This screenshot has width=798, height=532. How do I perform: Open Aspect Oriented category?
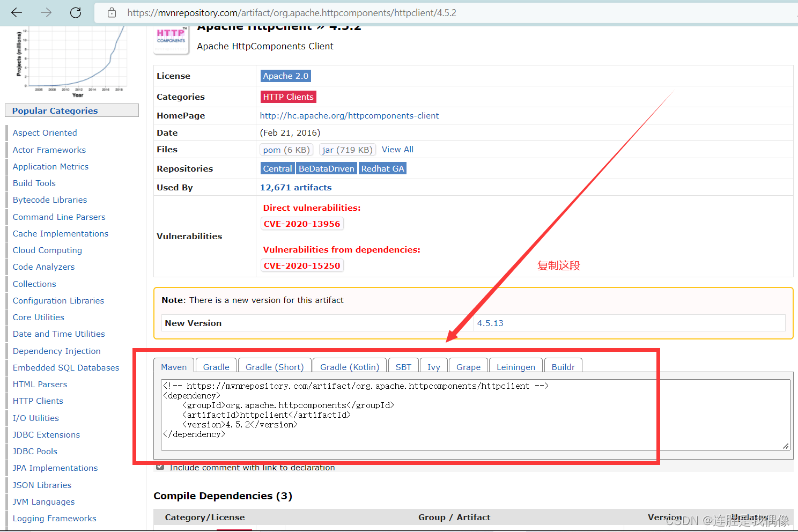pos(45,133)
